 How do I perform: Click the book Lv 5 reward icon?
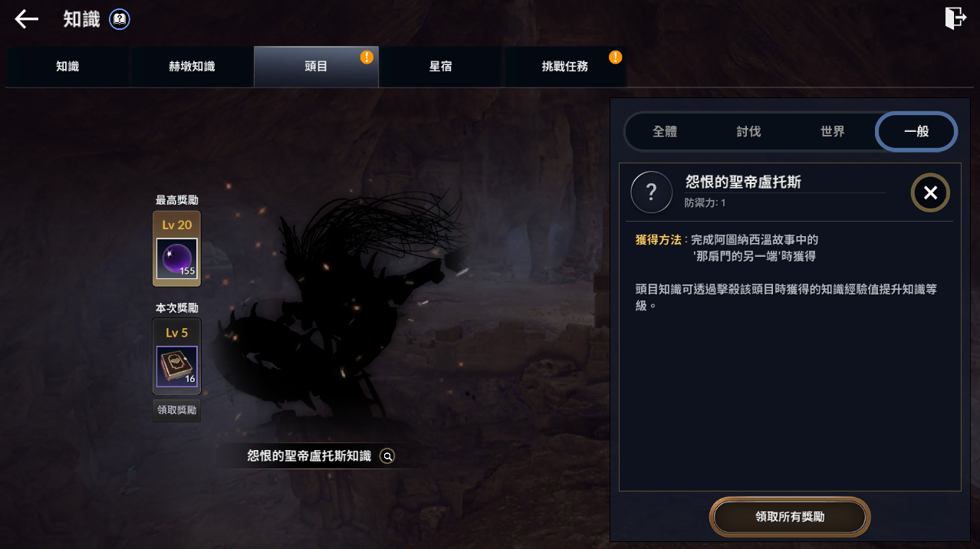pyautogui.click(x=177, y=366)
